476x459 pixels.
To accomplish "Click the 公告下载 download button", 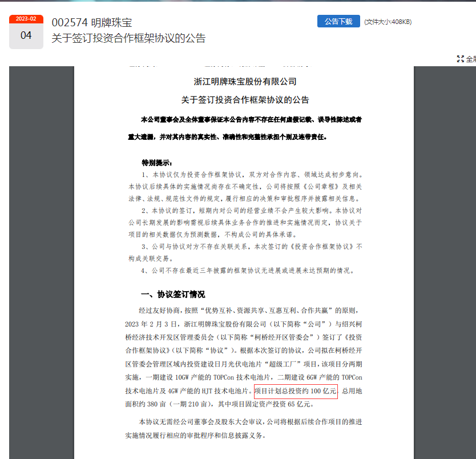I will pos(338,21).
